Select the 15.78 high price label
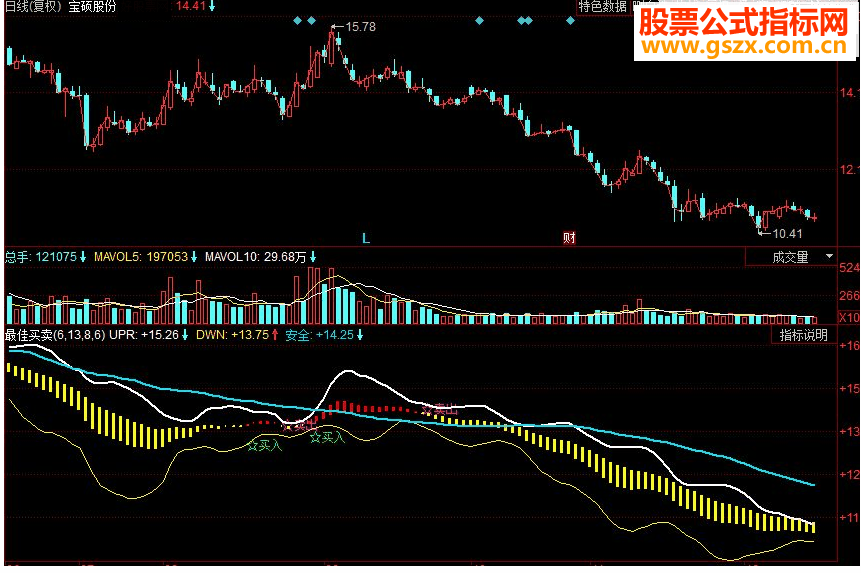Image resolution: width=861 pixels, height=573 pixels. tap(360, 26)
